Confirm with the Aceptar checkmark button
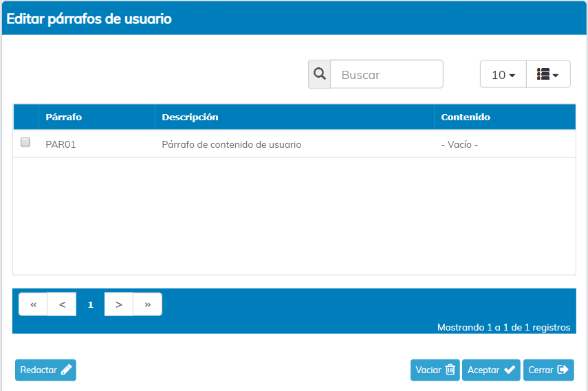Viewport: 588px width, 391px height. pos(491,370)
